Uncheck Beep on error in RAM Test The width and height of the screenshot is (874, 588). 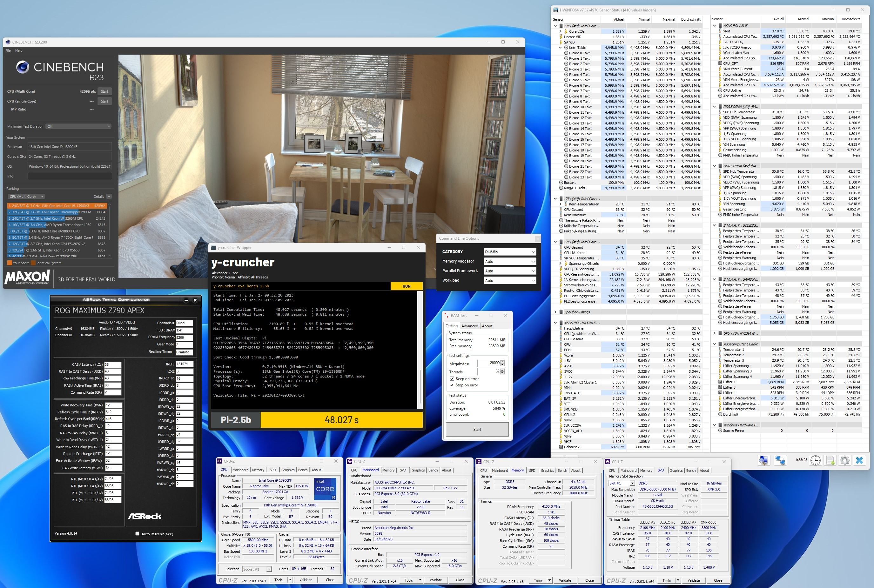452,379
